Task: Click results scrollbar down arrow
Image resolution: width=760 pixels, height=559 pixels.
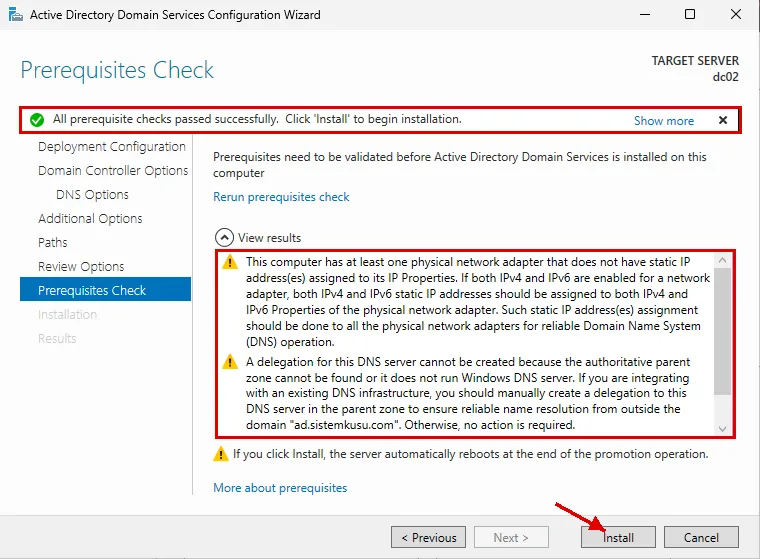Action: pos(722,429)
